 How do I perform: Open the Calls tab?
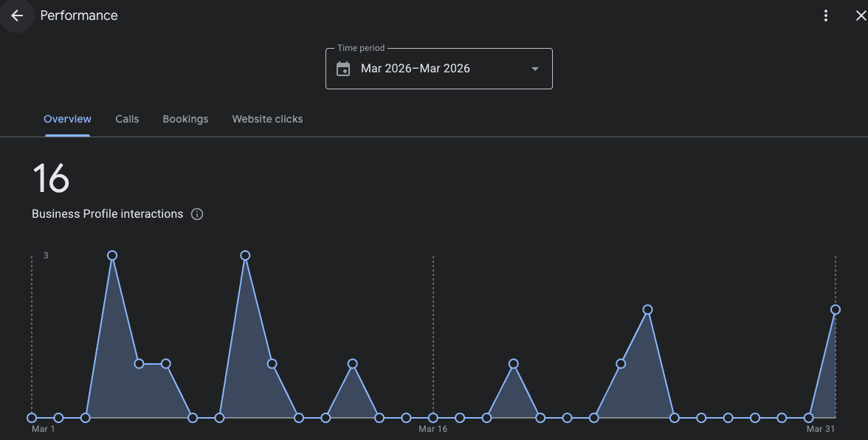point(127,119)
